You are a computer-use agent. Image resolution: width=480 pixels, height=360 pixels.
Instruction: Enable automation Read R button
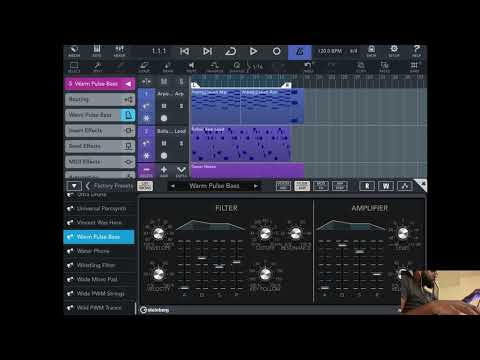click(367, 186)
